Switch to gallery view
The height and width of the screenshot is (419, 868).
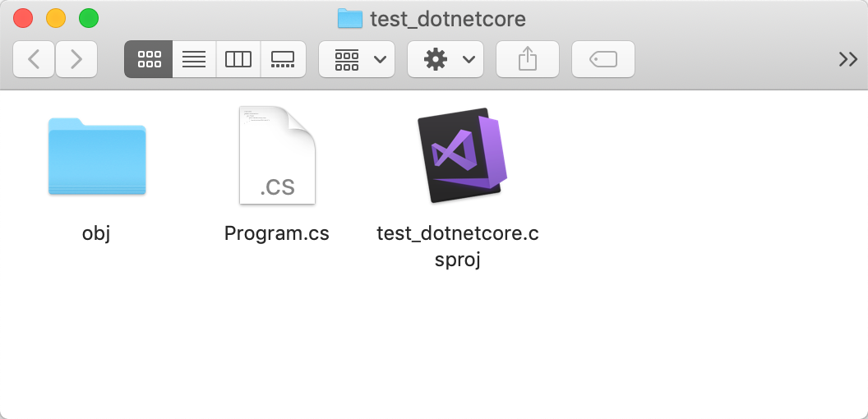click(x=283, y=59)
